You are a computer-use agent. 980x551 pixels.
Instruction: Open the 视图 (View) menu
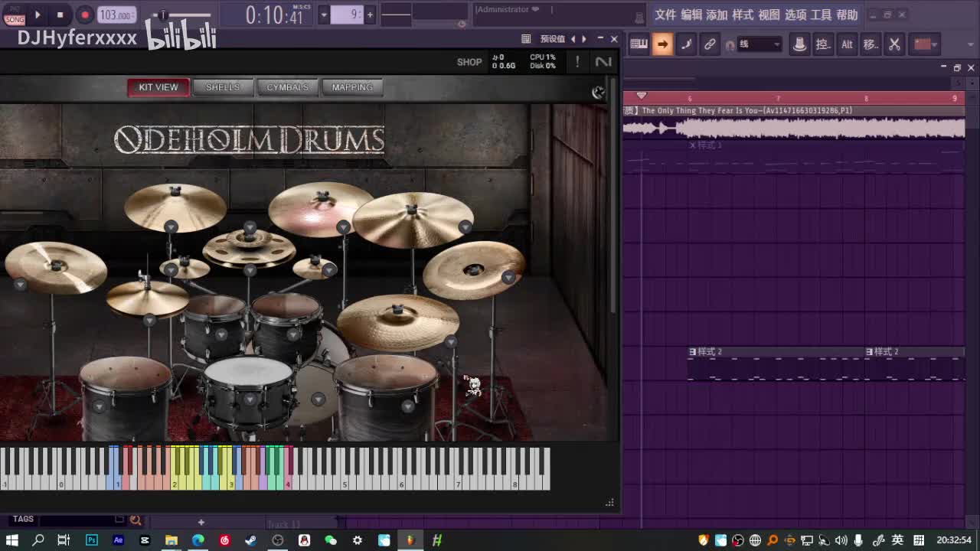tap(769, 15)
